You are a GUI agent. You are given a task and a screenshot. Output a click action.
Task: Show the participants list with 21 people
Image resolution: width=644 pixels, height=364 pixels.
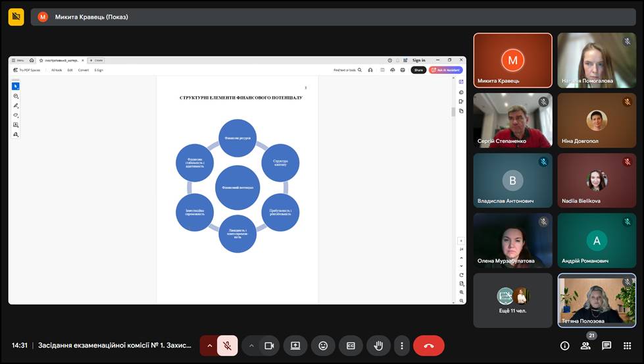pos(585,346)
